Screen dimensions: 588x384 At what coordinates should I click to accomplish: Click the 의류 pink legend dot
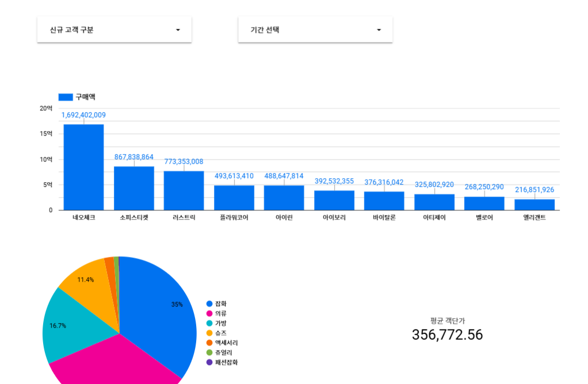pyautogui.click(x=209, y=313)
